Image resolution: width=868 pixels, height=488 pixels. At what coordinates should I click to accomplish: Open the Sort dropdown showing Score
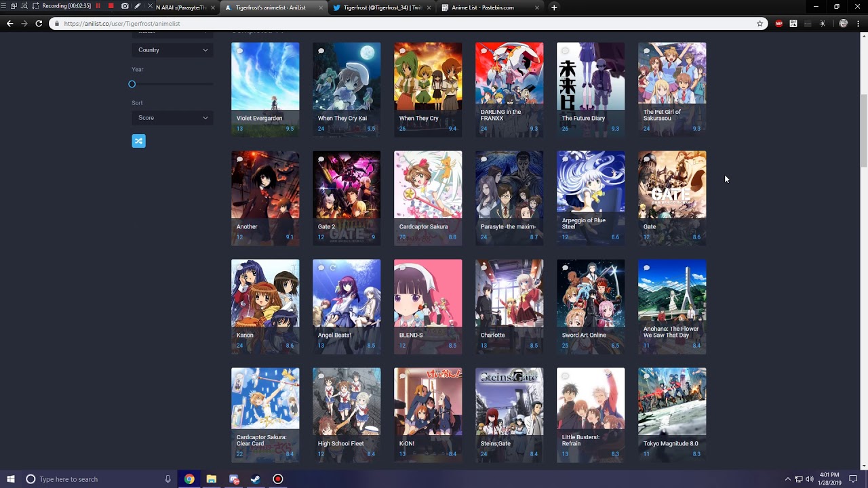(x=172, y=118)
